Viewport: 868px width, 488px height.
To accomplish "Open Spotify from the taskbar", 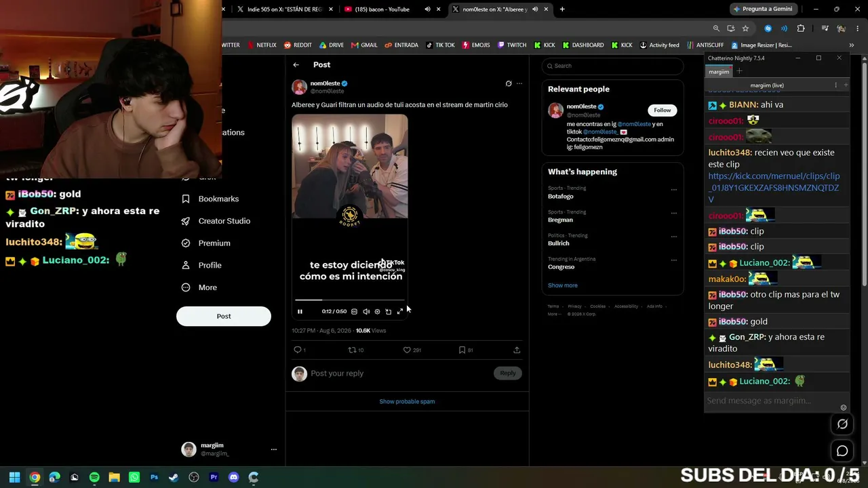I will (x=94, y=477).
